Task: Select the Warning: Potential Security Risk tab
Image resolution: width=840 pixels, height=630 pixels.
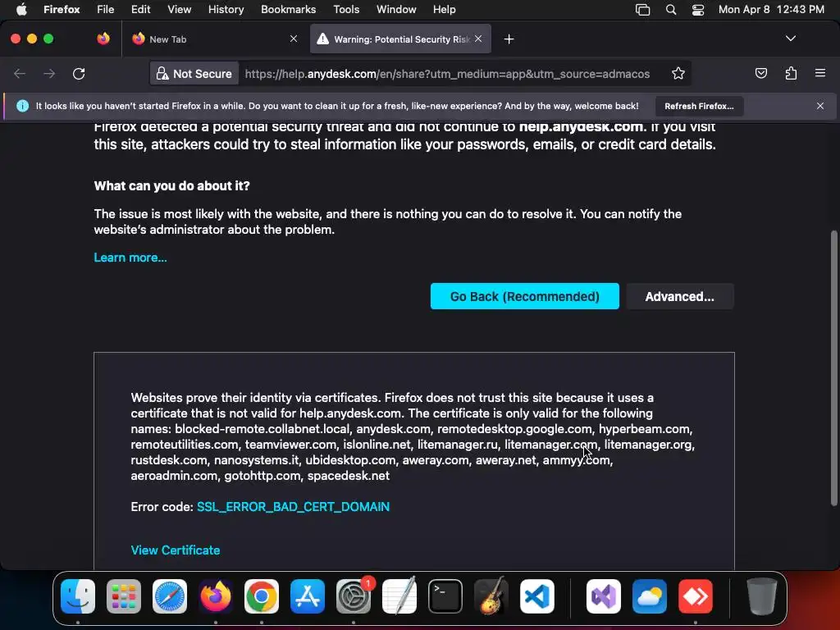Action: (400, 39)
